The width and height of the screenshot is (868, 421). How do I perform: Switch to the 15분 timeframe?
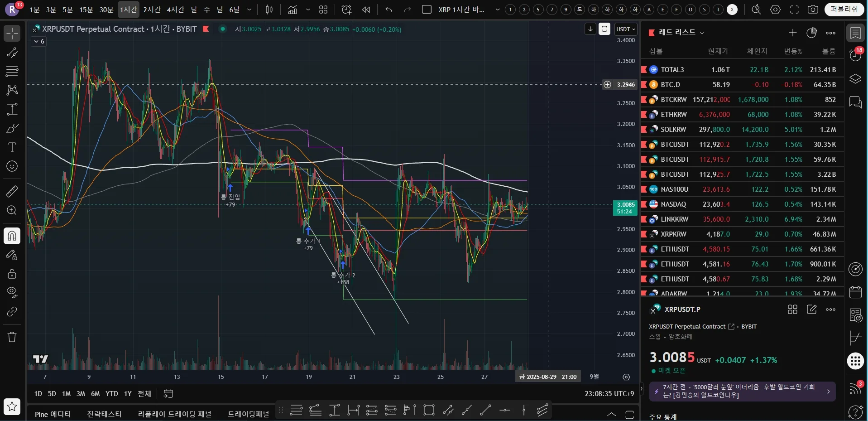coord(86,10)
